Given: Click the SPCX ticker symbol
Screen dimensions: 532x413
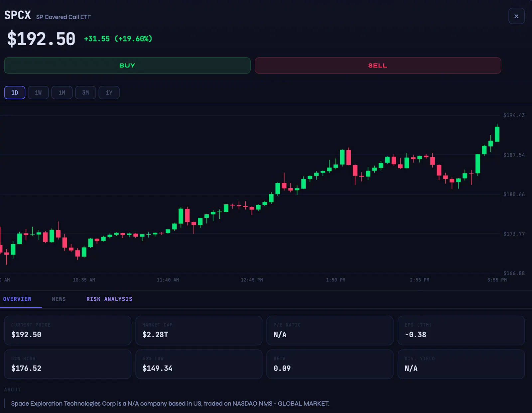Looking at the screenshot, I should 18,15.
